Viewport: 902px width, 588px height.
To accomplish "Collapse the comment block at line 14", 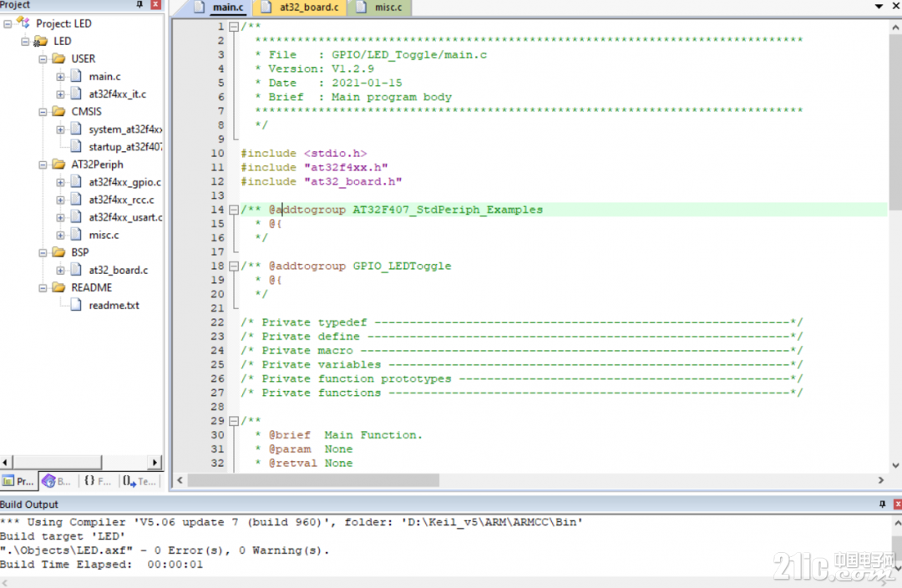I will [234, 210].
